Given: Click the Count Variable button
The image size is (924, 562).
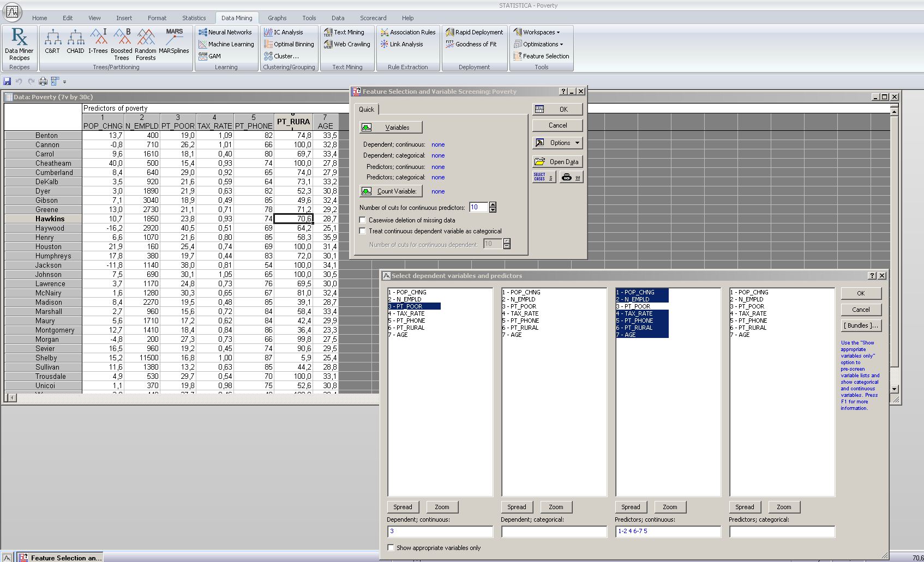Looking at the screenshot, I should click(391, 191).
